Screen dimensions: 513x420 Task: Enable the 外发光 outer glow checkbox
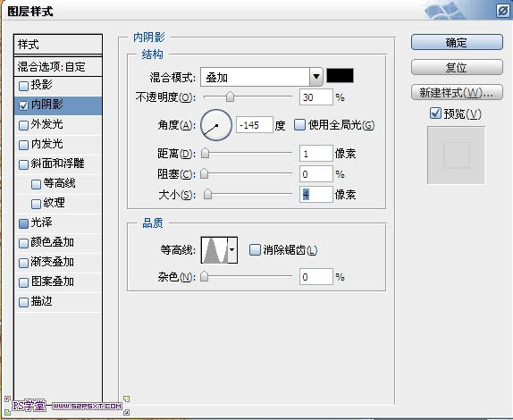pos(23,125)
